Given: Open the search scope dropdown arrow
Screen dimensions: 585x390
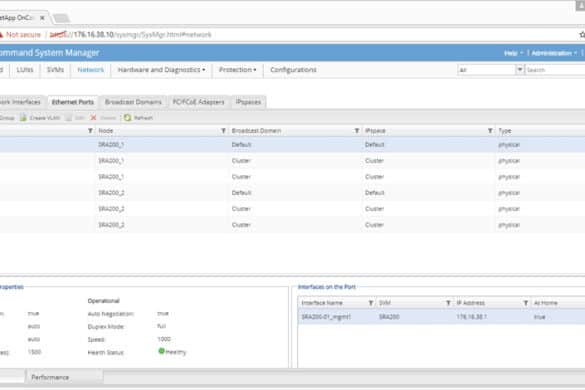Looking at the screenshot, I should point(520,69).
